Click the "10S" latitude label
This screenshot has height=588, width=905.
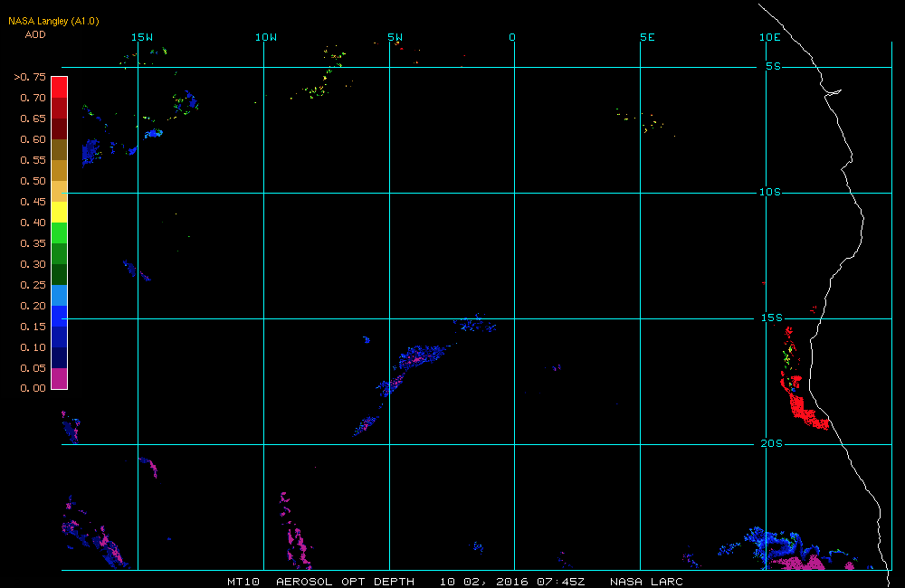[x=770, y=192]
